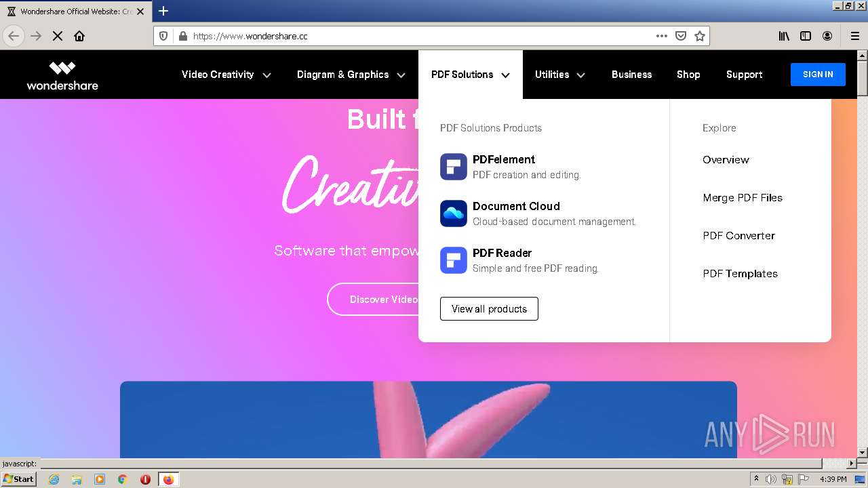Open the Document Cloud link

516,207
